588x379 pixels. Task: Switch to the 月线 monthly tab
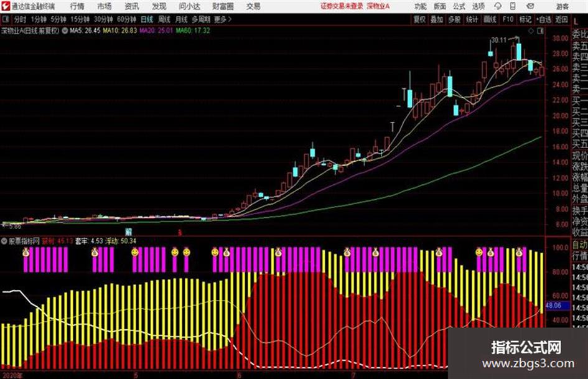182,19
